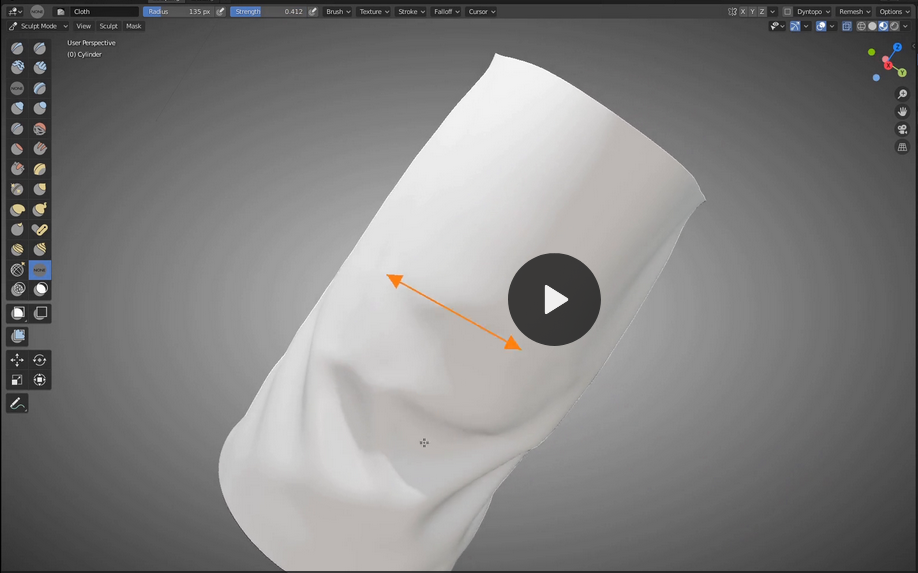The image size is (918, 573).
Task: Open the Mask menu
Action: tap(133, 26)
